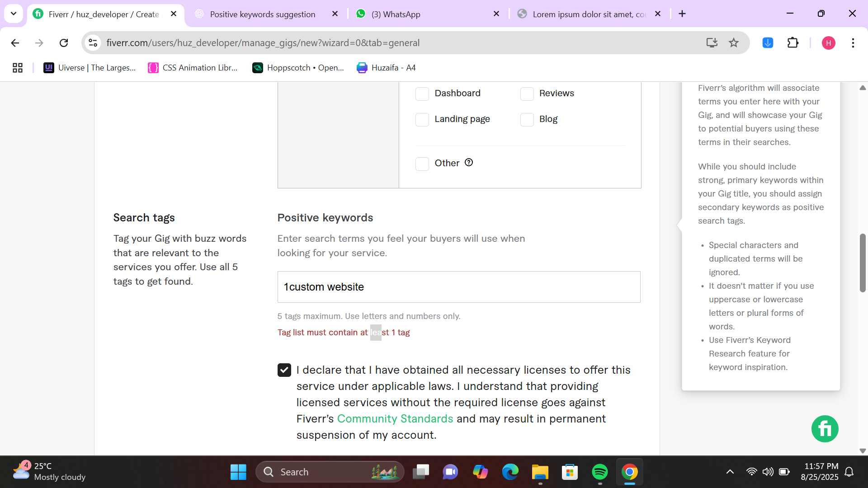
Task: Open the site information icon in address bar
Action: (x=93, y=43)
